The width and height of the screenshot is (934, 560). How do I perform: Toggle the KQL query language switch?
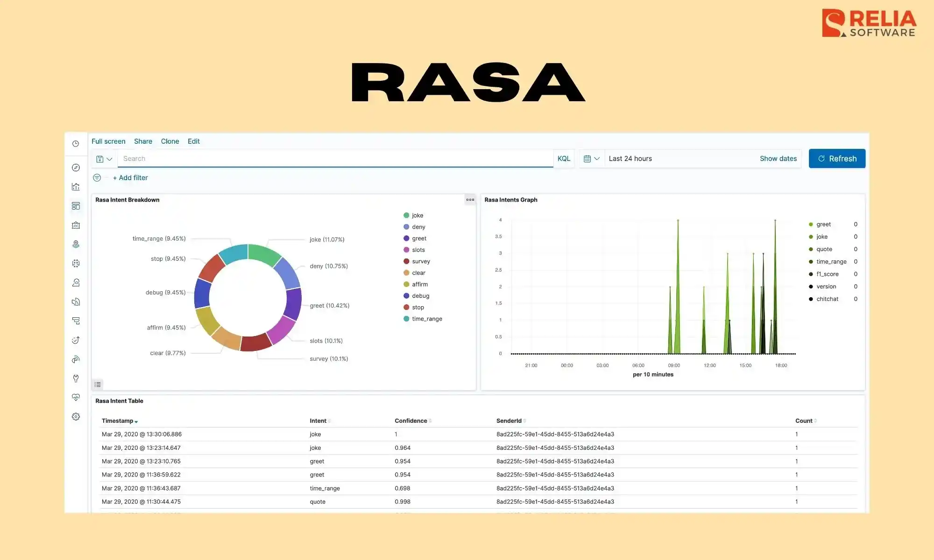pos(564,159)
